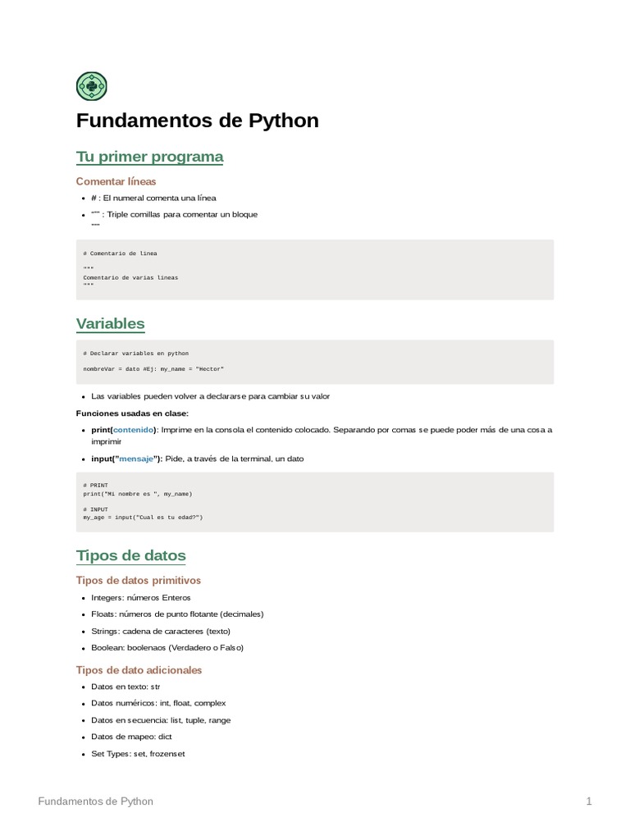
Task: Click the "Fundamentos de Python" main title
Action: click(x=197, y=121)
